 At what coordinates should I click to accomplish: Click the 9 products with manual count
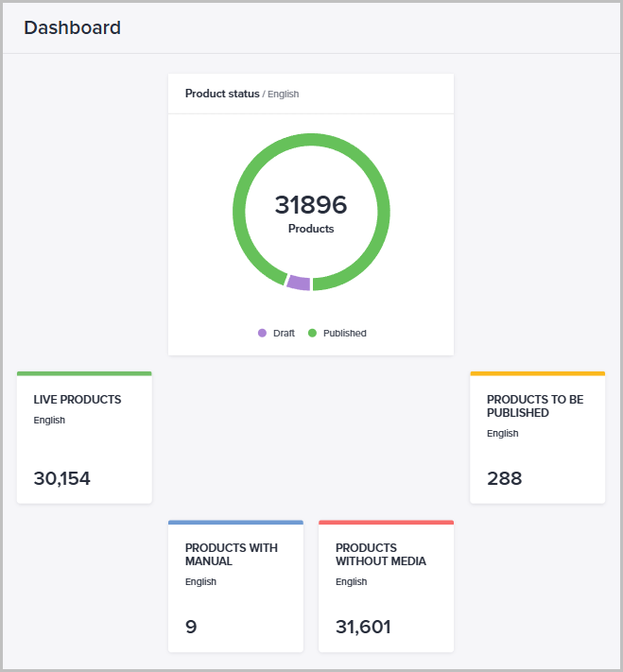[191, 627]
